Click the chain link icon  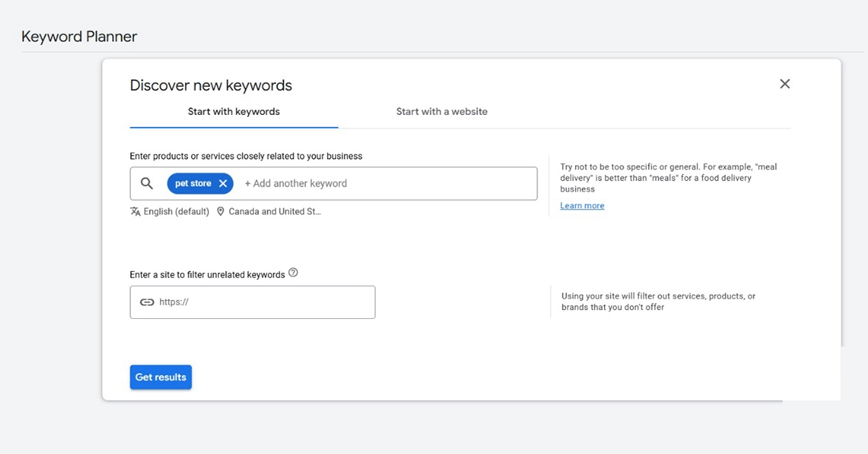point(147,302)
